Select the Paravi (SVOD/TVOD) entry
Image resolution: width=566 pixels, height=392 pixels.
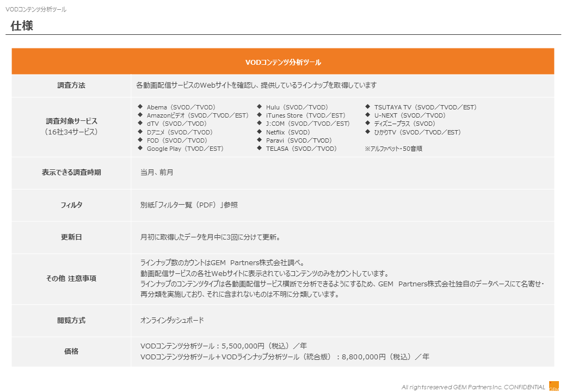pyautogui.click(x=299, y=140)
